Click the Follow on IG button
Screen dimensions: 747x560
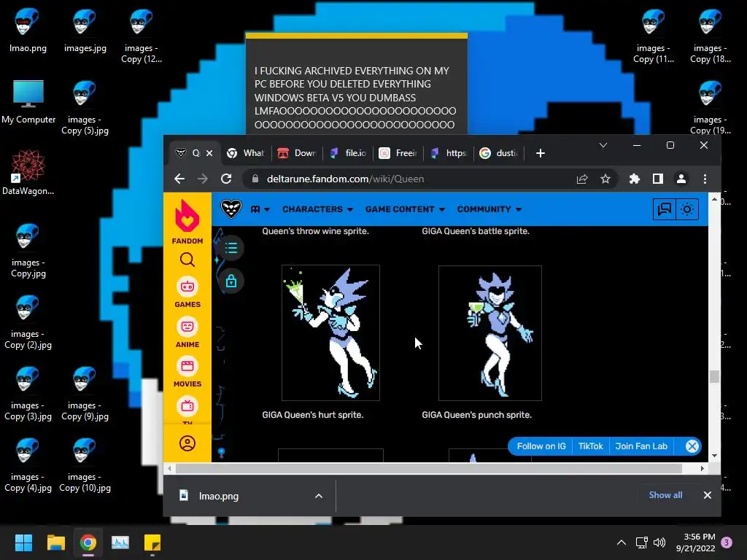(x=541, y=446)
